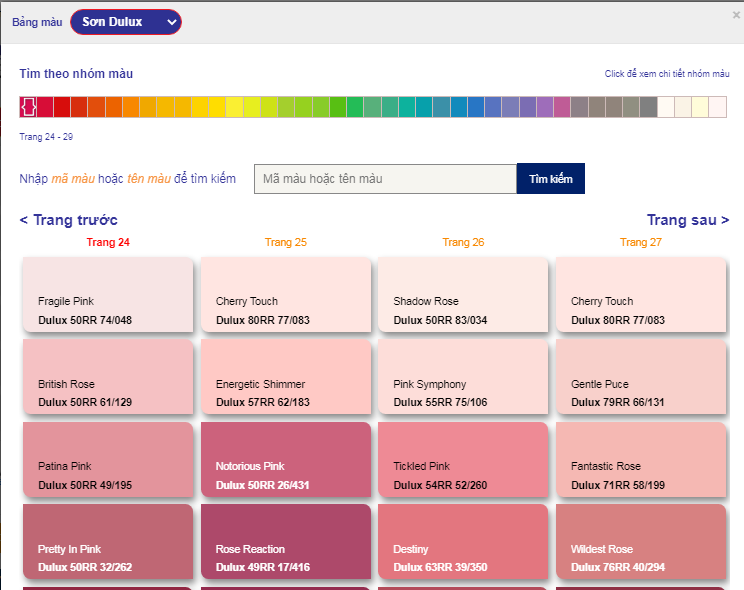Go to previous page via Trang trước
This screenshot has width=744, height=590.
tap(68, 220)
